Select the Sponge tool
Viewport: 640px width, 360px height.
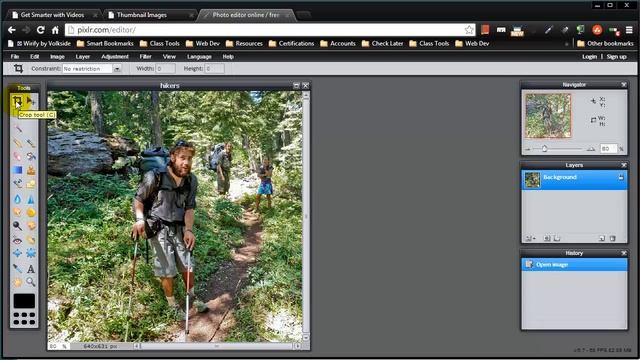(31, 212)
